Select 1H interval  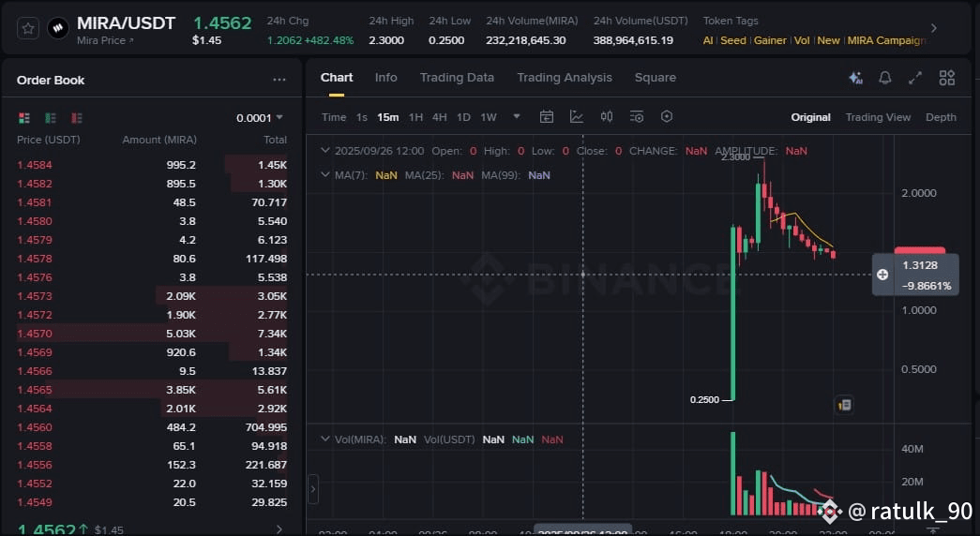point(415,117)
